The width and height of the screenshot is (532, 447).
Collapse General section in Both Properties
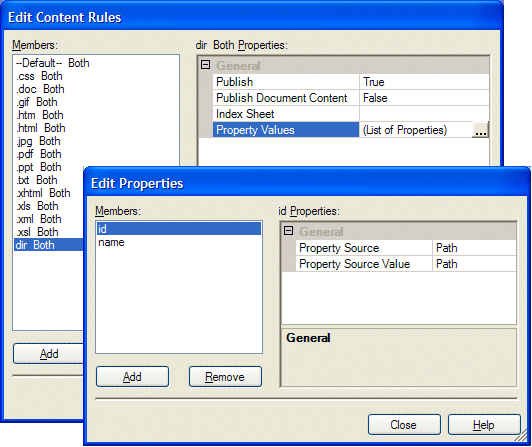coord(205,64)
